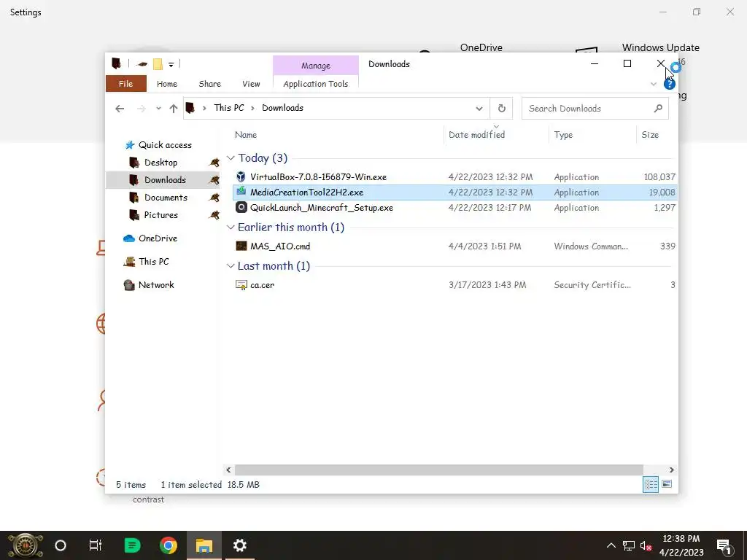Select the MediaCreationTool22H2.exe file icon
The image size is (747, 560).
pos(241,192)
